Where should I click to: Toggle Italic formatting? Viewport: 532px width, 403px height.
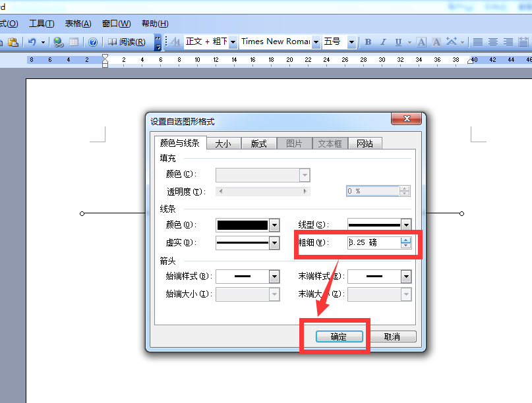tap(383, 42)
